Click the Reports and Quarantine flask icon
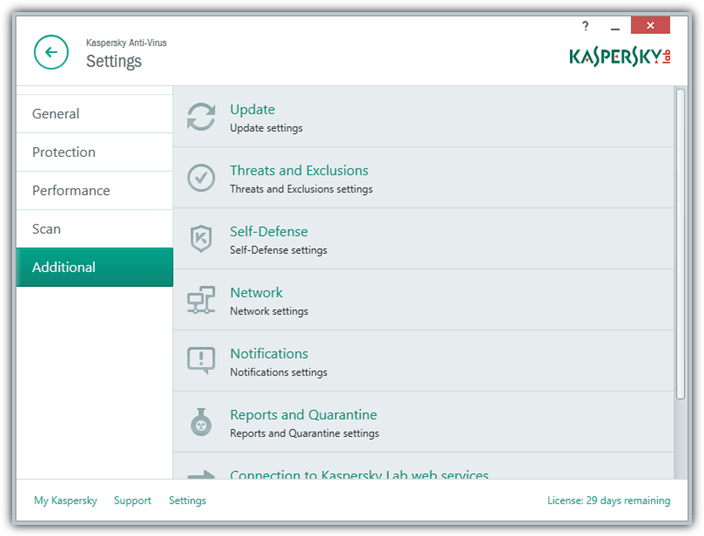This screenshot has height=536, width=704. (201, 422)
